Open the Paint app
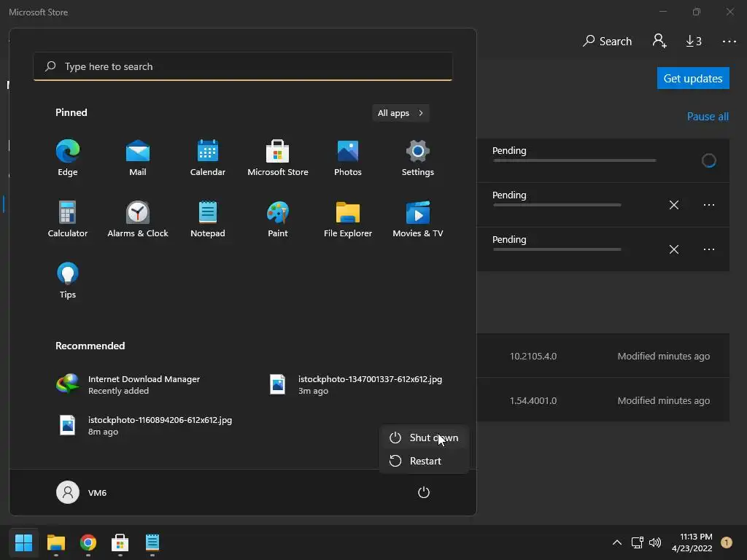Viewport: 747px width, 560px height. (278, 219)
